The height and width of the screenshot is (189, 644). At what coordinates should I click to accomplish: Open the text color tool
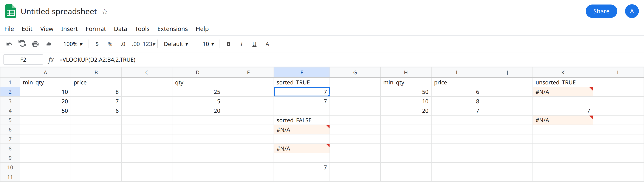pyautogui.click(x=267, y=44)
